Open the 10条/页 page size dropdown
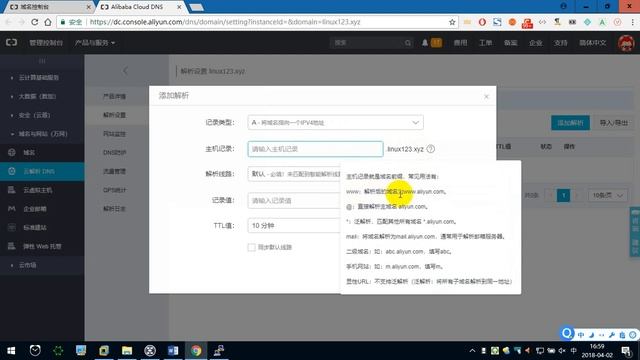This screenshot has height=360, width=640. click(x=608, y=195)
